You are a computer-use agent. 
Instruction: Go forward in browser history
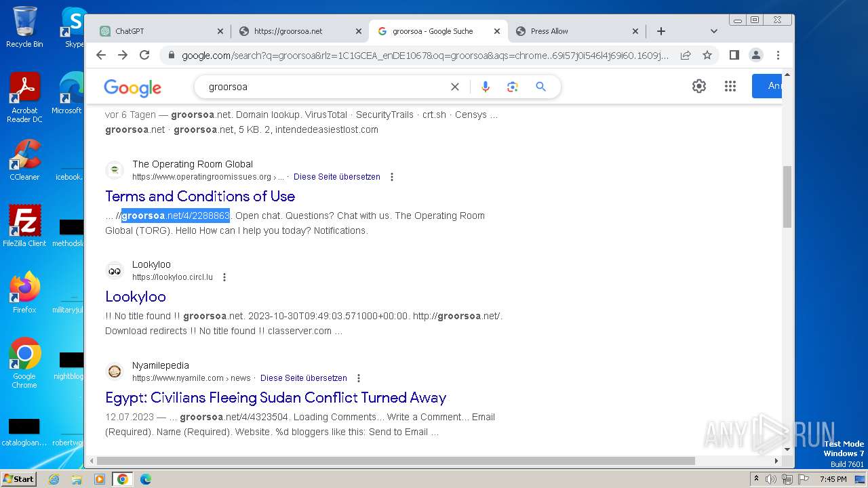pyautogui.click(x=123, y=55)
